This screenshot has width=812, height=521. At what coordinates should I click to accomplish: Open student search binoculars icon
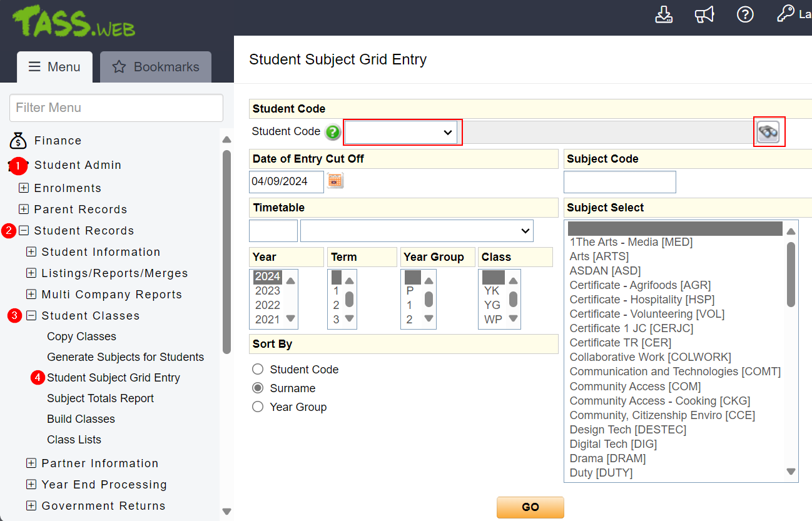click(769, 132)
